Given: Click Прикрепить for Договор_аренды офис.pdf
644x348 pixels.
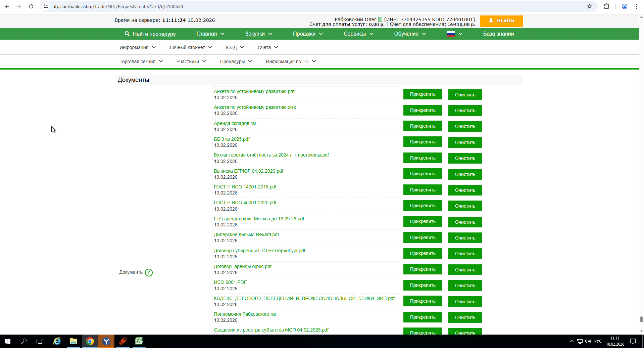Looking at the screenshot, I should point(423,269).
